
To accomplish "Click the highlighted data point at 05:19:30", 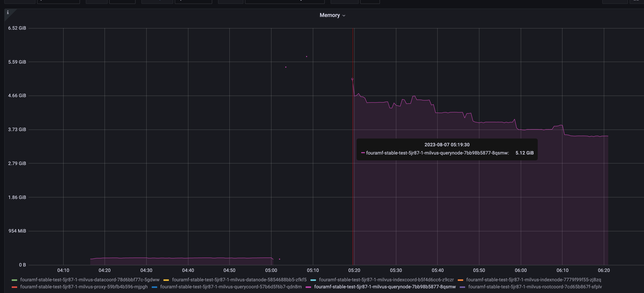I will (x=352, y=79).
